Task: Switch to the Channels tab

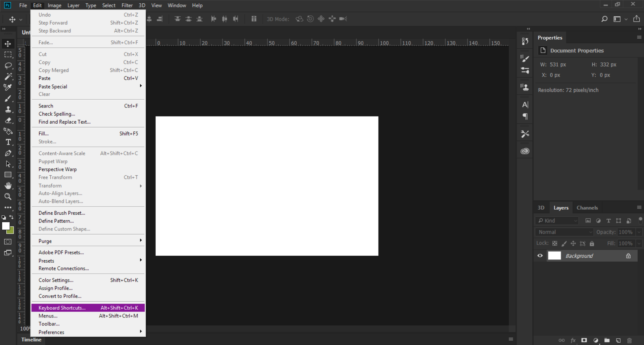Action: pyautogui.click(x=587, y=208)
